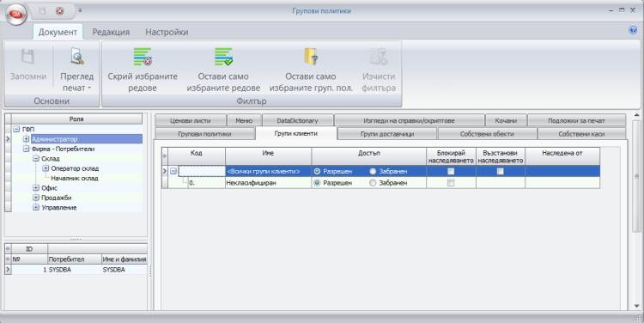
Task: Open the DataDictionary tab
Action: pyautogui.click(x=297, y=121)
